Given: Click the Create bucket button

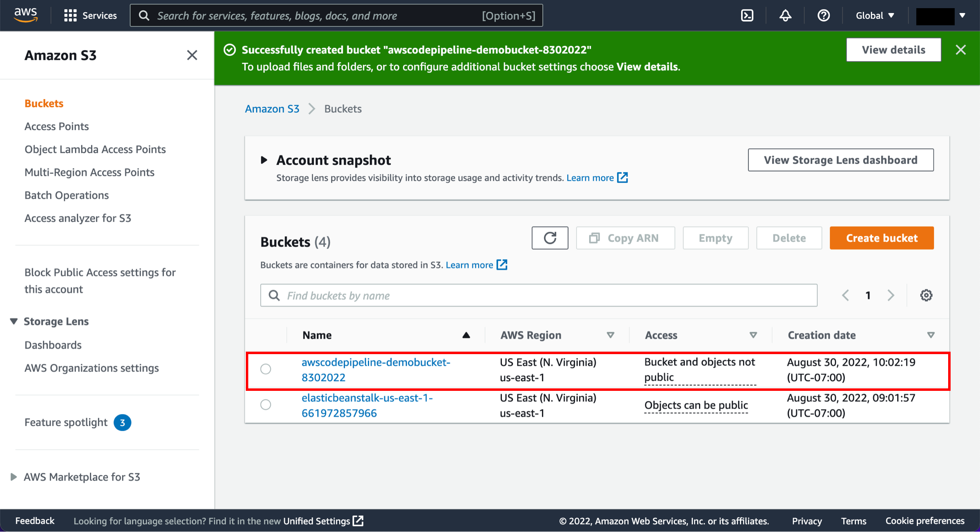Looking at the screenshot, I should (882, 238).
